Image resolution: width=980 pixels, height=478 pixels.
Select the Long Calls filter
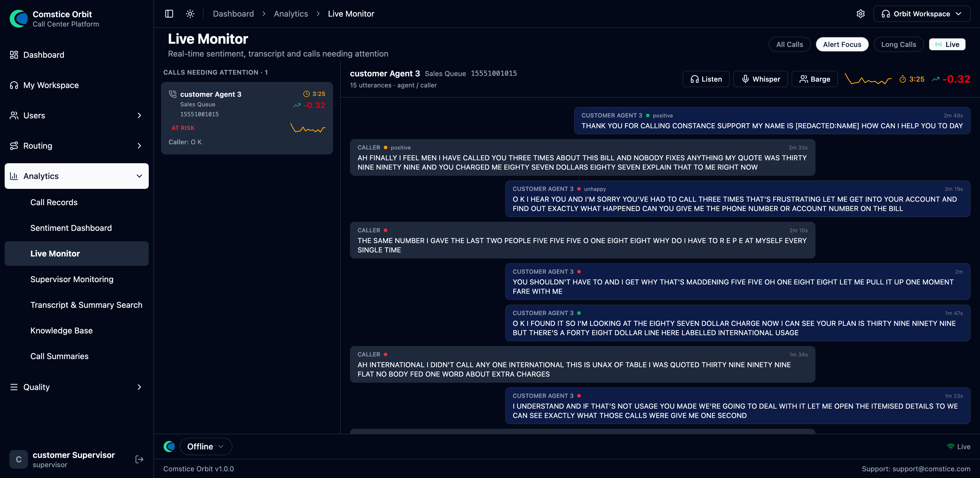(899, 45)
